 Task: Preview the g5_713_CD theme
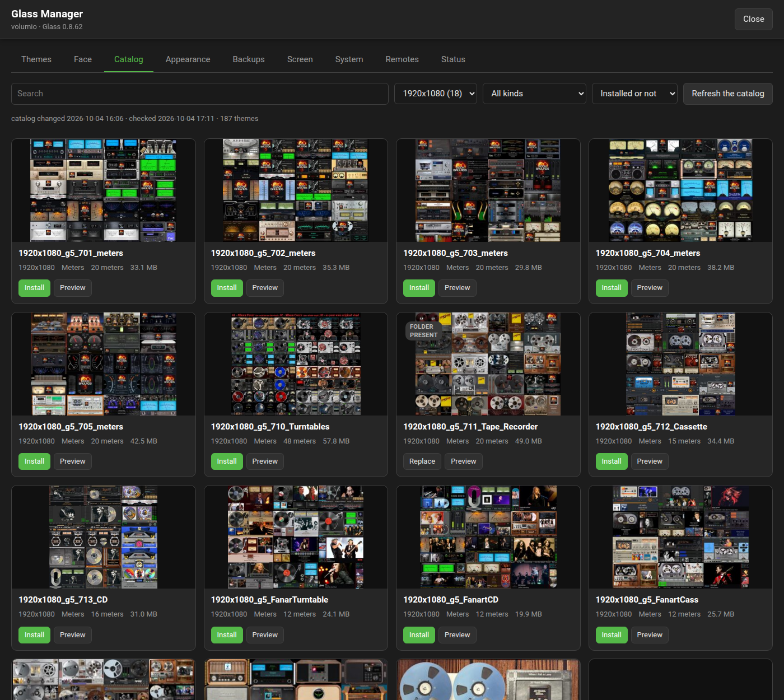coord(73,635)
